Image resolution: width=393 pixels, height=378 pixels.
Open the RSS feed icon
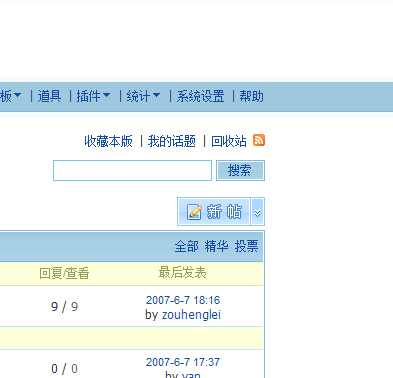point(259,140)
